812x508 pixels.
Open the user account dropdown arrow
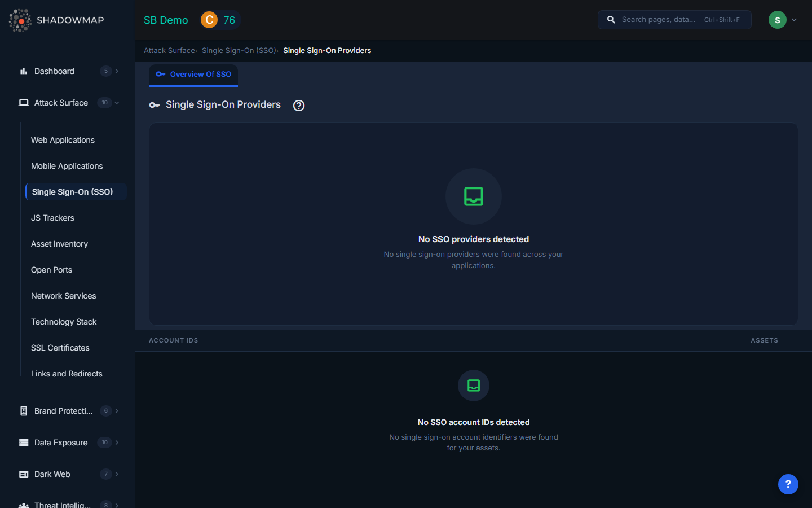tap(794, 20)
